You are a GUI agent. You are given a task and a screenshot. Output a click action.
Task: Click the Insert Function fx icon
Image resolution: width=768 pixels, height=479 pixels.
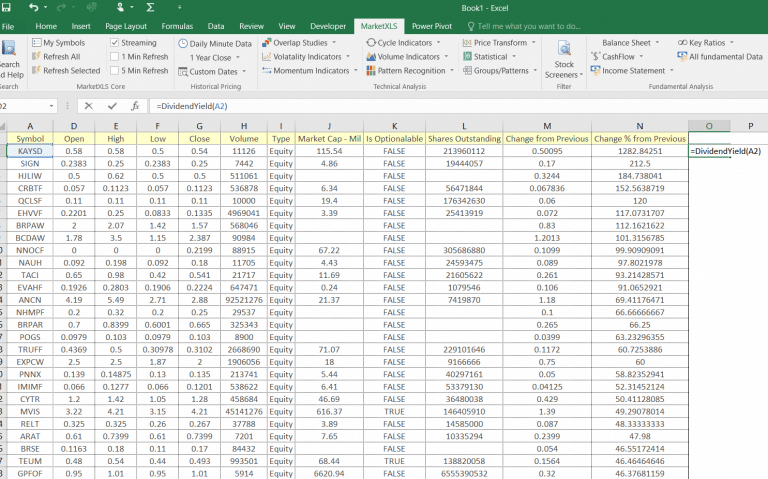click(135, 106)
